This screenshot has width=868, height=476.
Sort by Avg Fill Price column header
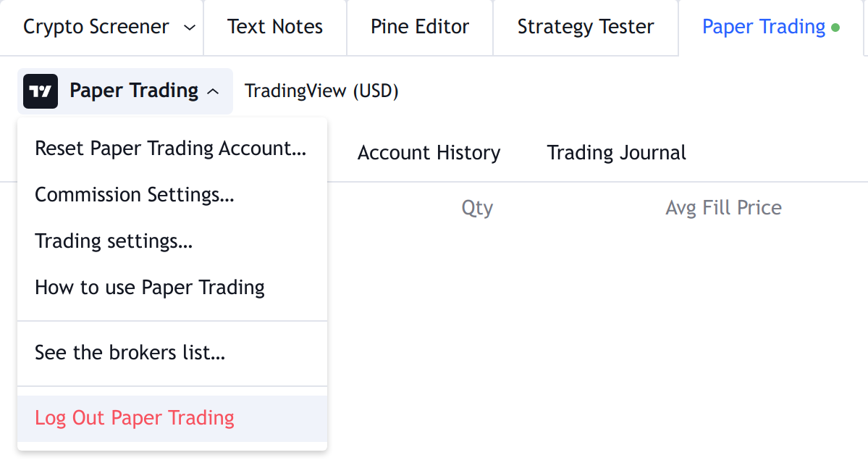click(x=723, y=208)
